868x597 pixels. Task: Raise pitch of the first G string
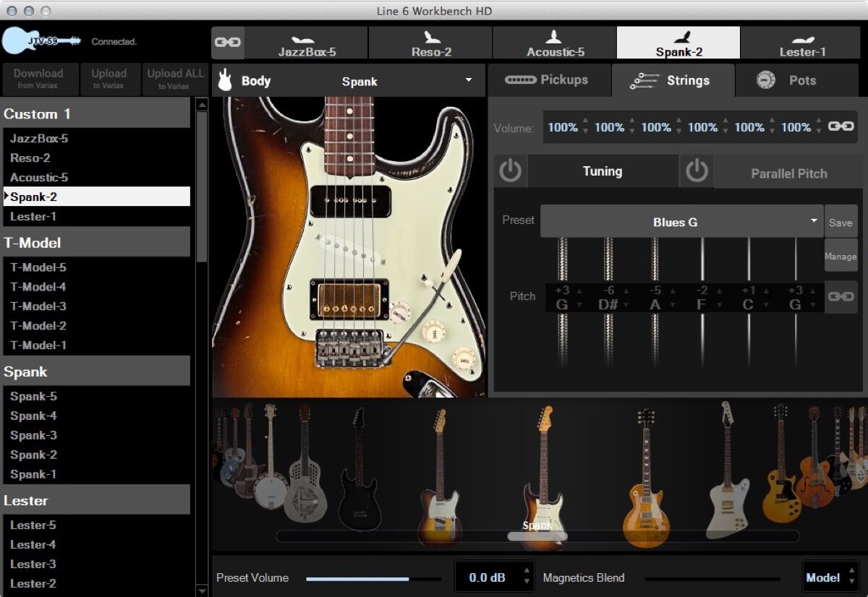point(579,291)
